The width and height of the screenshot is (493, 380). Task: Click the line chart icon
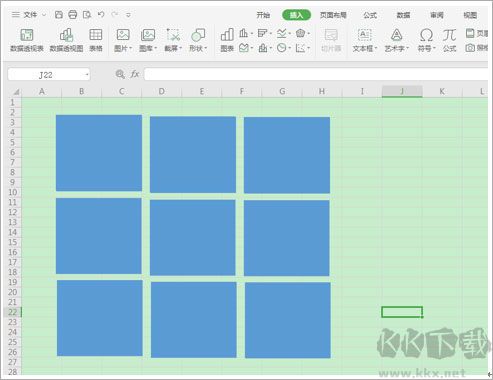pos(282,33)
